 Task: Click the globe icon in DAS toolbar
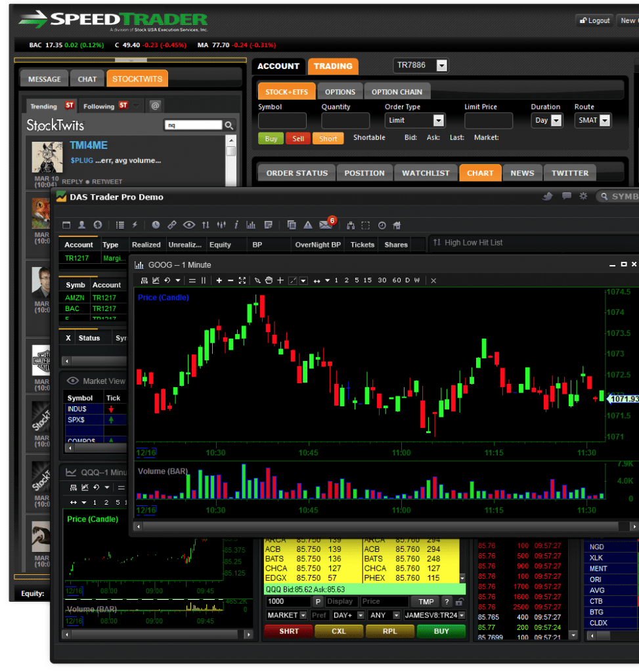[98, 225]
